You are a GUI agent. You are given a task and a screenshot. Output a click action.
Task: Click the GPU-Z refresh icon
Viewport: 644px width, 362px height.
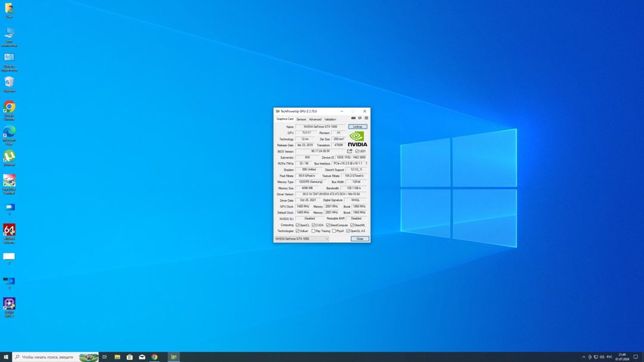pos(360,118)
